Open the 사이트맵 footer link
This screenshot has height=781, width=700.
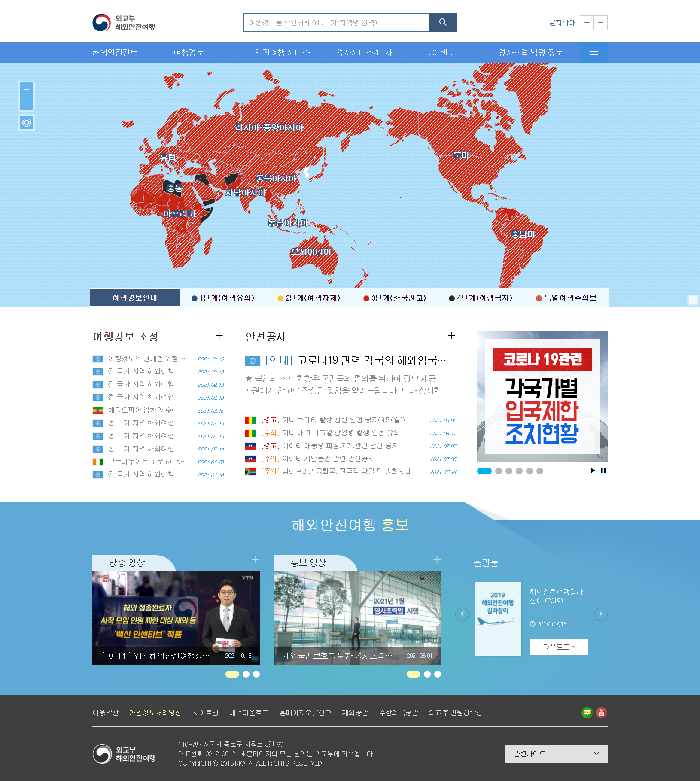205,713
